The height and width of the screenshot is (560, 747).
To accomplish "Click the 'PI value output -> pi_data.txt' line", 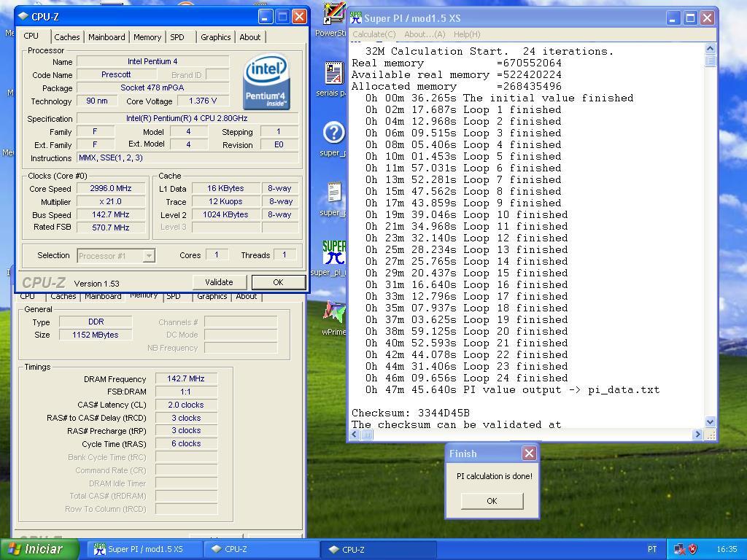I will point(513,389).
